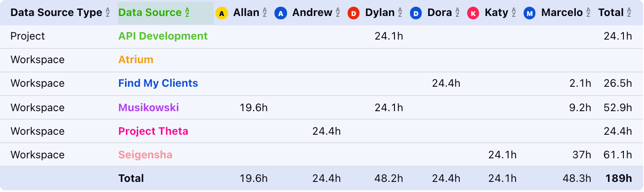This screenshot has width=644, height=192.
Task: Open the Atrium workspace link
Action: coord(136,60)
